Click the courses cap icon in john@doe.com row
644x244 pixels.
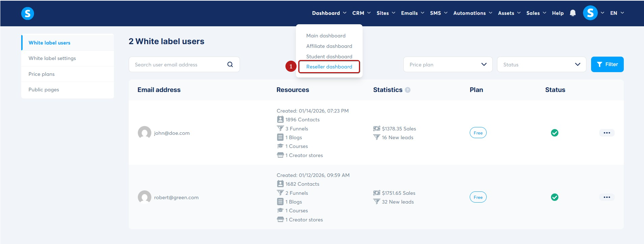pos(280,146)
